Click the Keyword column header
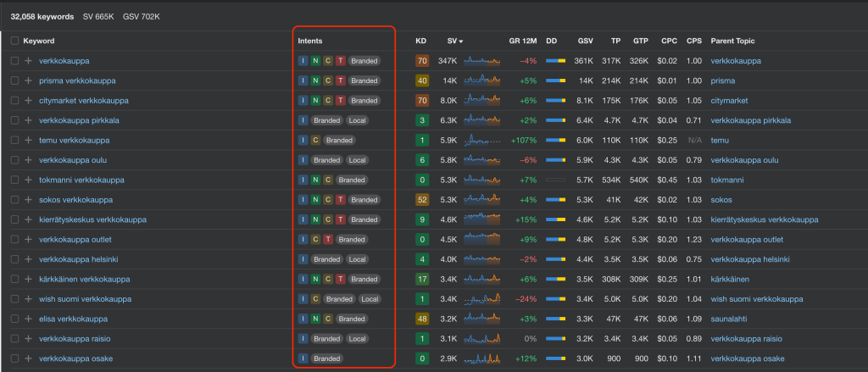The width and height of the screenshot is (868, 372). (x=39, y=41)
